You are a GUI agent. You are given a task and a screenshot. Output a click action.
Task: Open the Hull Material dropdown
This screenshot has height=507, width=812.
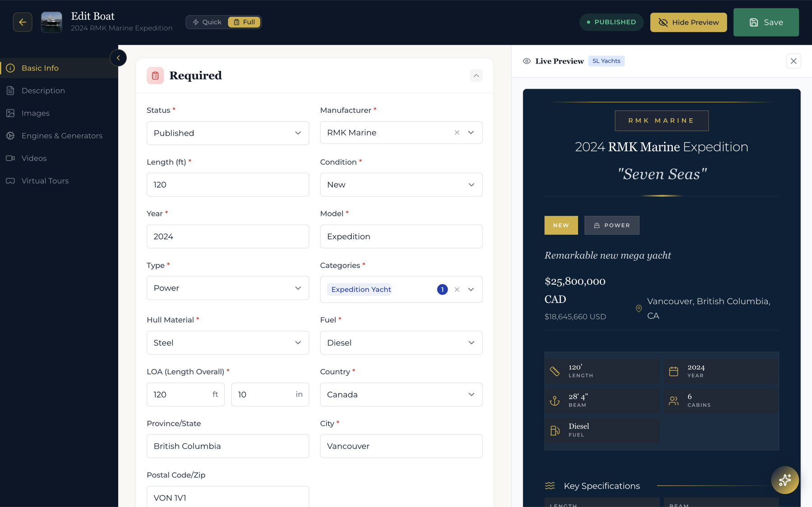(x=228, y=343)
